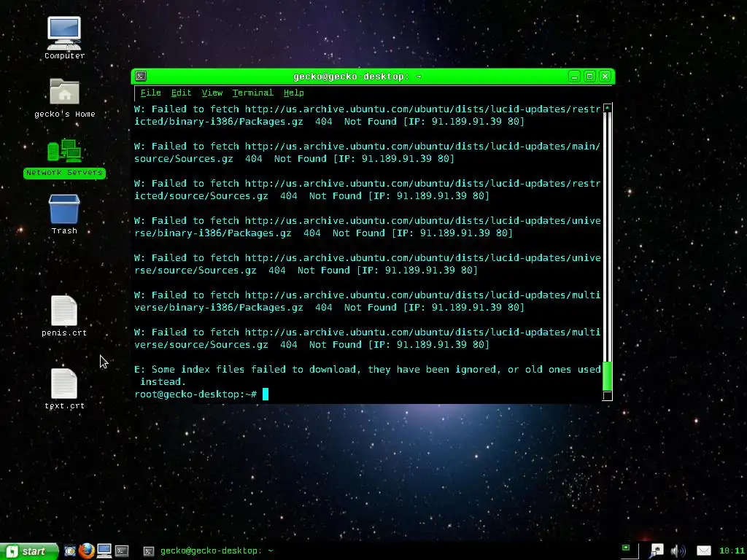Open gecko's Home folder icon
The image size is (747, 560).
(64, 98)
